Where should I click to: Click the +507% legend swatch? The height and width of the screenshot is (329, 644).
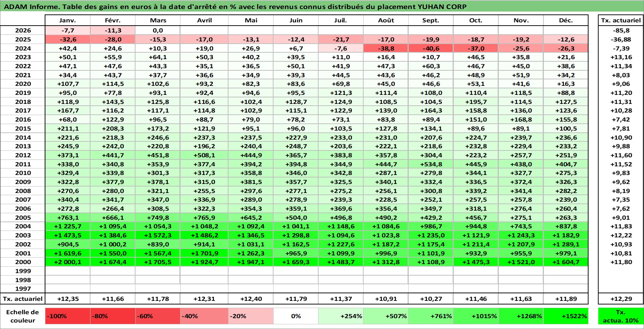(x=386, y=316)
